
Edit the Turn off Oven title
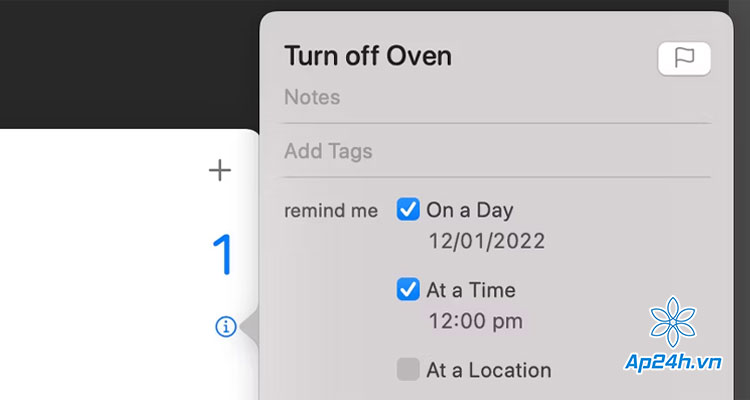[368, 56]
